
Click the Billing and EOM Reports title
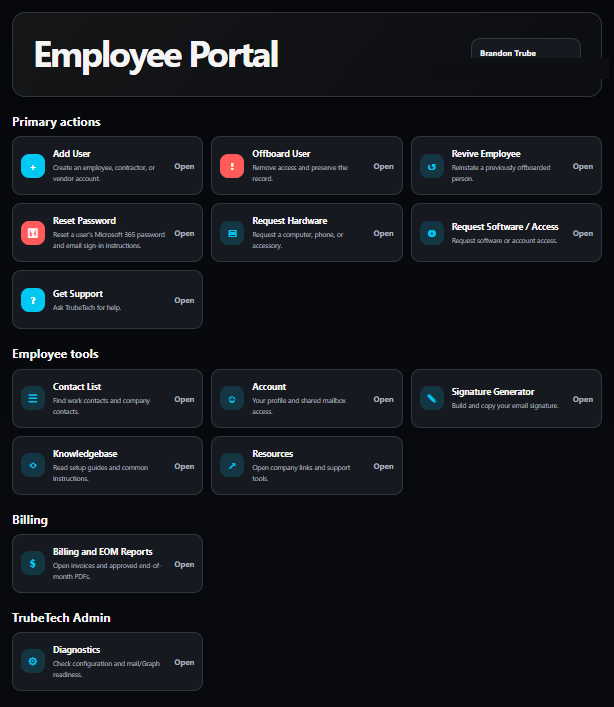pyautogui.click(x=103, y=551)
